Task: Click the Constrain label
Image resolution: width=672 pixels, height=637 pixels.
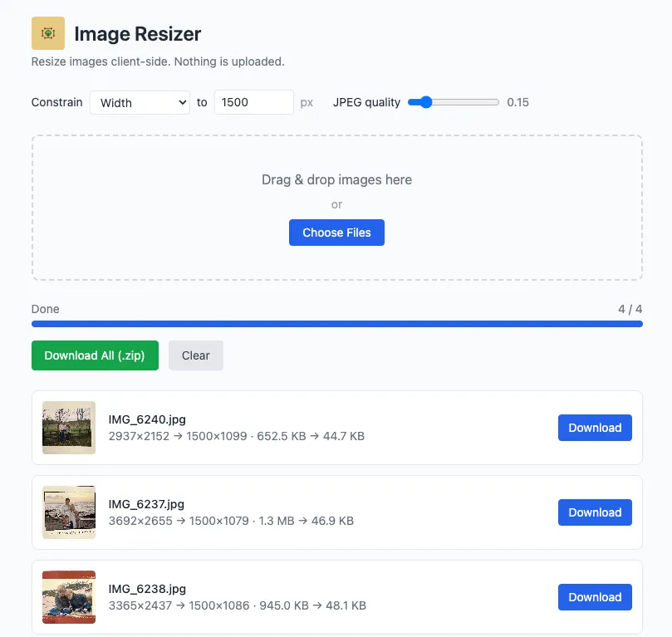Action: 57,102
